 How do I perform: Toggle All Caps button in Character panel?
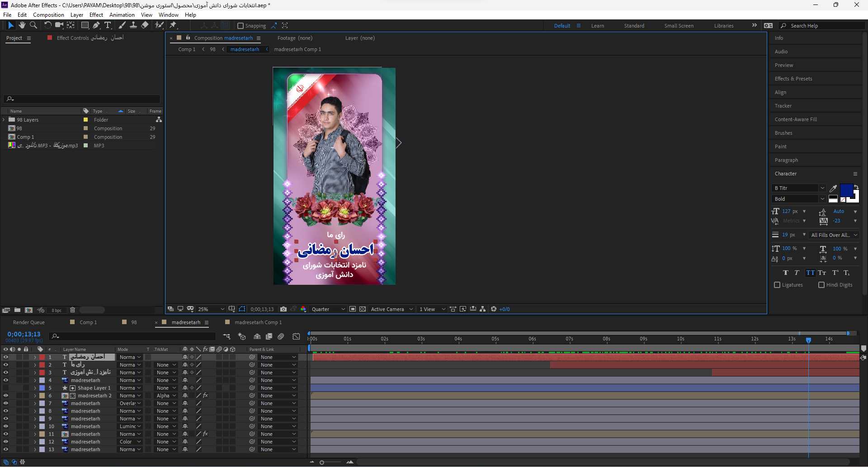810,273
